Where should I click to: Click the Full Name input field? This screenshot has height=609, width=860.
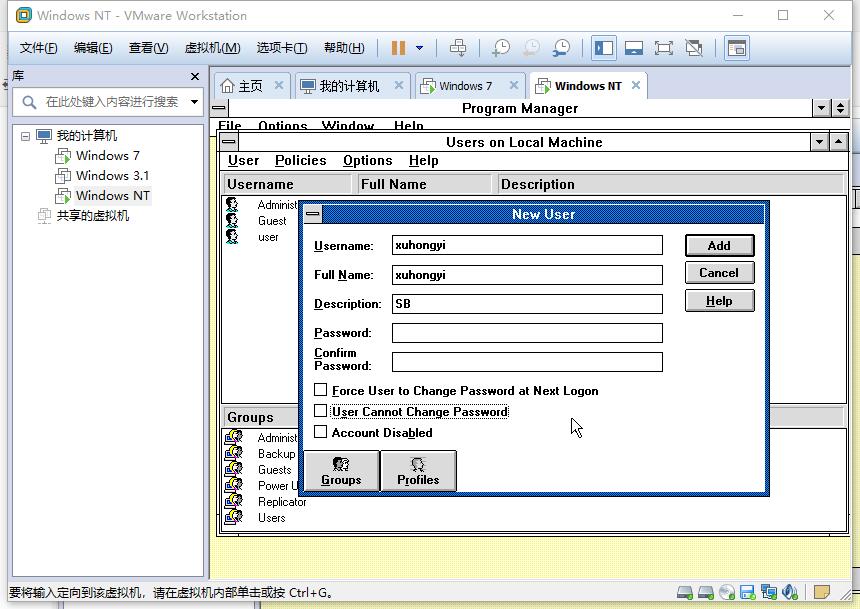click(527, 275)
